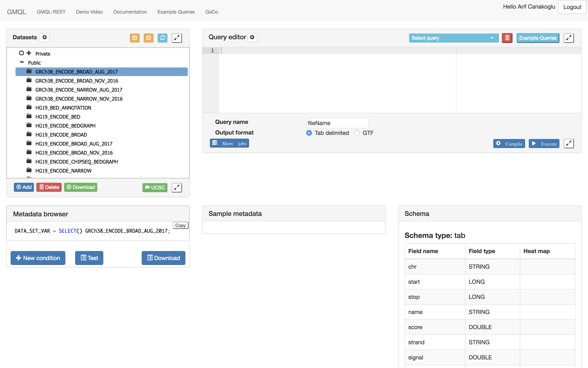
Task: Click folder icon of HG19_ENCODE_BED
Action: pos(29,116)
